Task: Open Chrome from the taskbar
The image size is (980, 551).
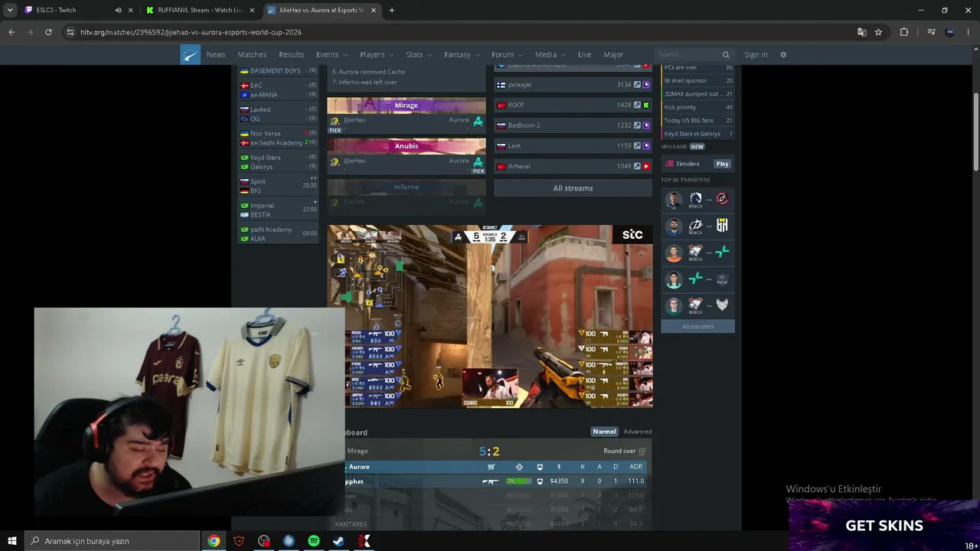Action: point(214,541)
